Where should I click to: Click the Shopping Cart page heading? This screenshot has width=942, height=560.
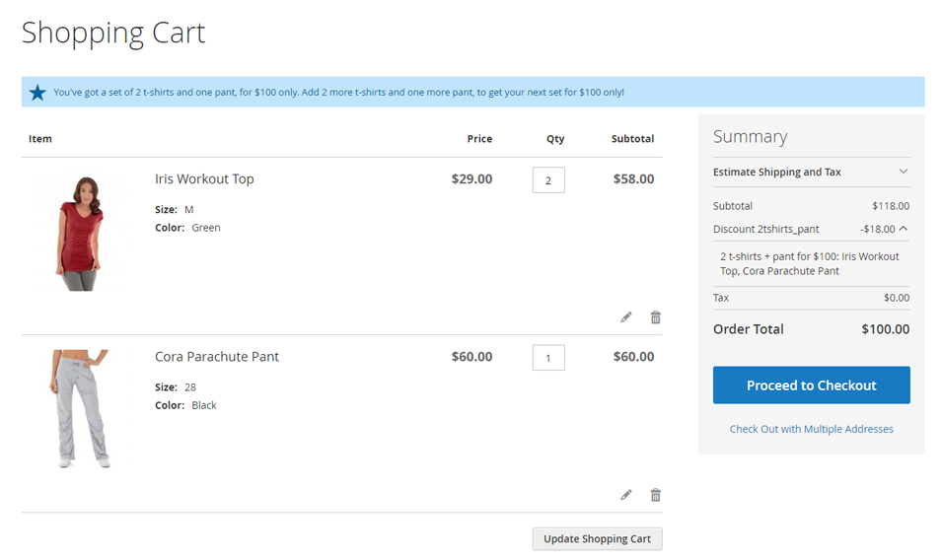113,33
